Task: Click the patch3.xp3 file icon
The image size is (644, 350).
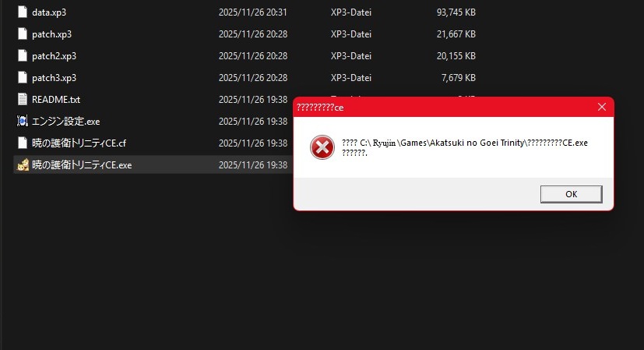Action: [22, 78]
